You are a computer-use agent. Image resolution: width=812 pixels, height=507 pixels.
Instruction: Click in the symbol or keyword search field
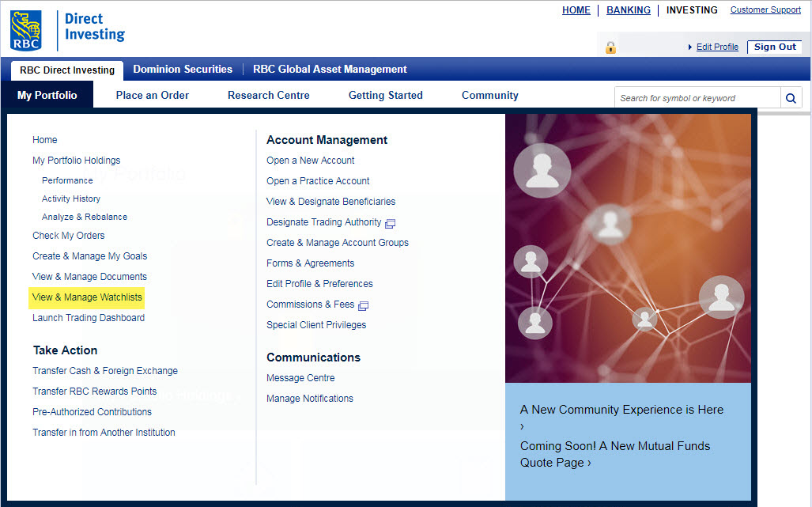(x=696, y=98)
